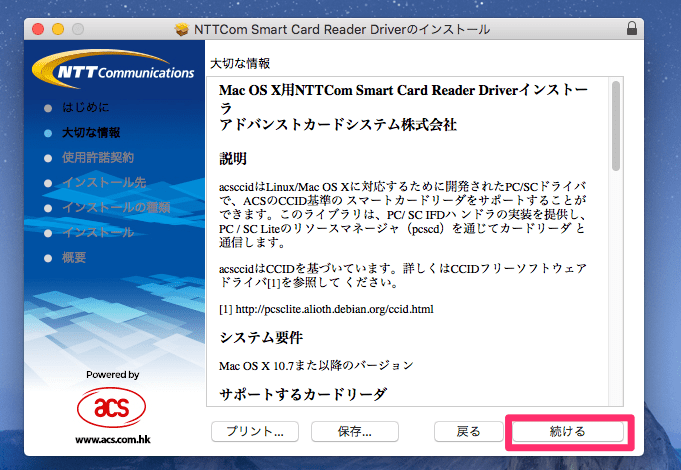The image size is (681, 470).
Task: Click the red acs logo
Action: point(112,407)
